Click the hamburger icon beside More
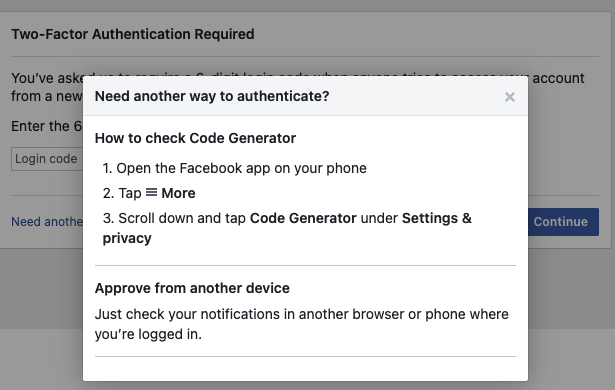This screenshot has width=615, height=390. (151, 193)
